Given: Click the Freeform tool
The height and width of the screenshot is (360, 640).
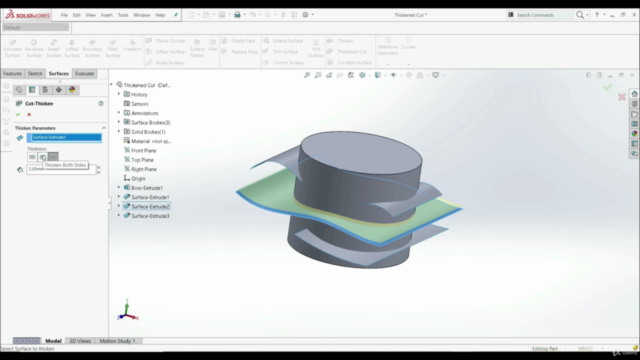Looking at the screenshot, I should (132, 45).
